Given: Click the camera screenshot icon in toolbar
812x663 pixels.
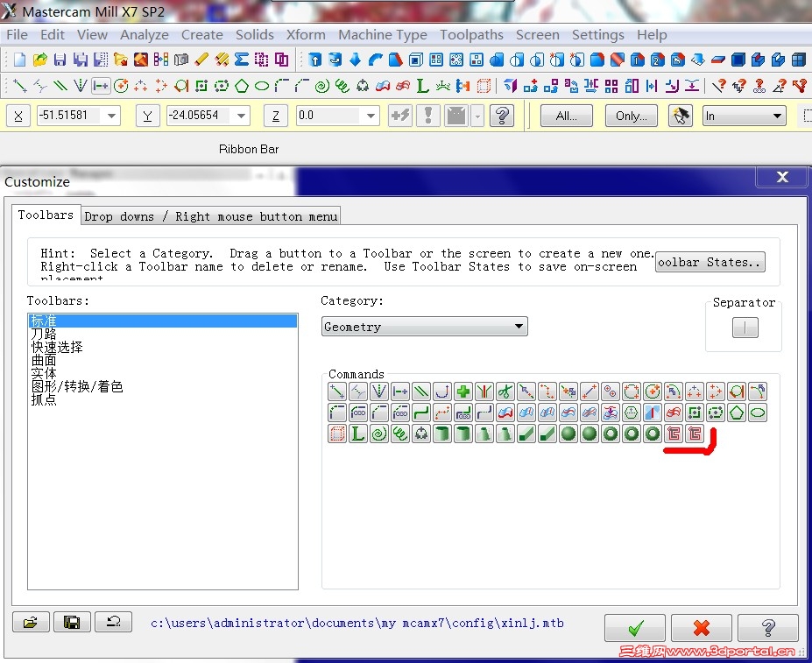Looking at the screenshot, I should coord(181,60).
